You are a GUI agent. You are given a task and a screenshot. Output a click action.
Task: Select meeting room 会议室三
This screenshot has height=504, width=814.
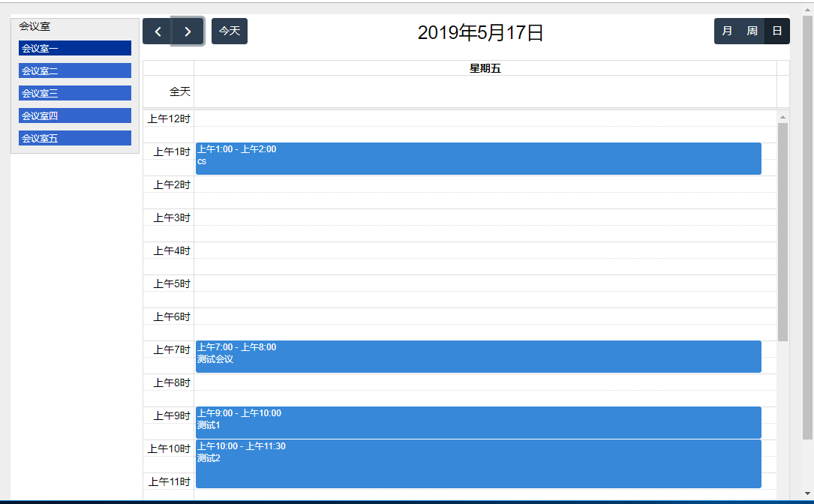click(74, 92)
